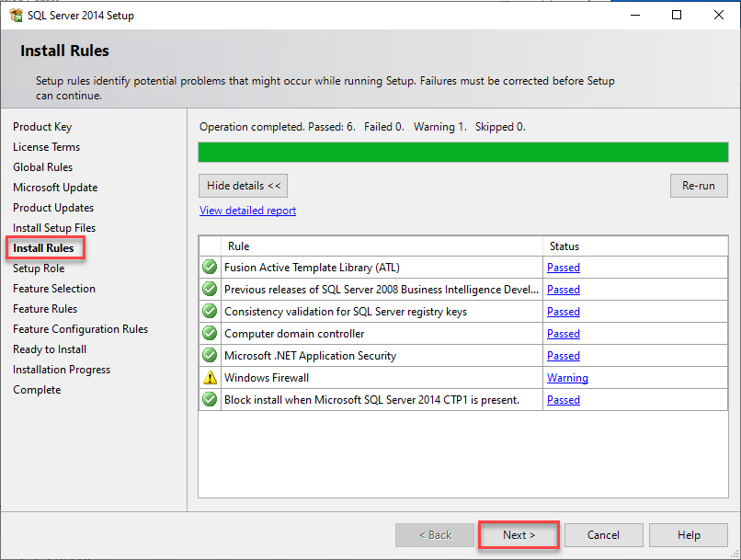Select Product Key step in sidebar
The height and width of the screenshot is (560, 741).
point(42,127)
